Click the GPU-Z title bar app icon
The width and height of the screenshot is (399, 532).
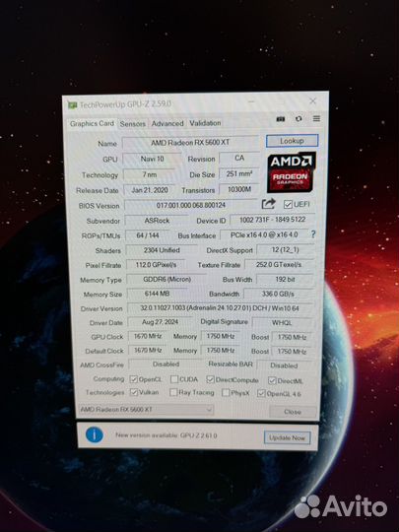click(x=73, y=104)
